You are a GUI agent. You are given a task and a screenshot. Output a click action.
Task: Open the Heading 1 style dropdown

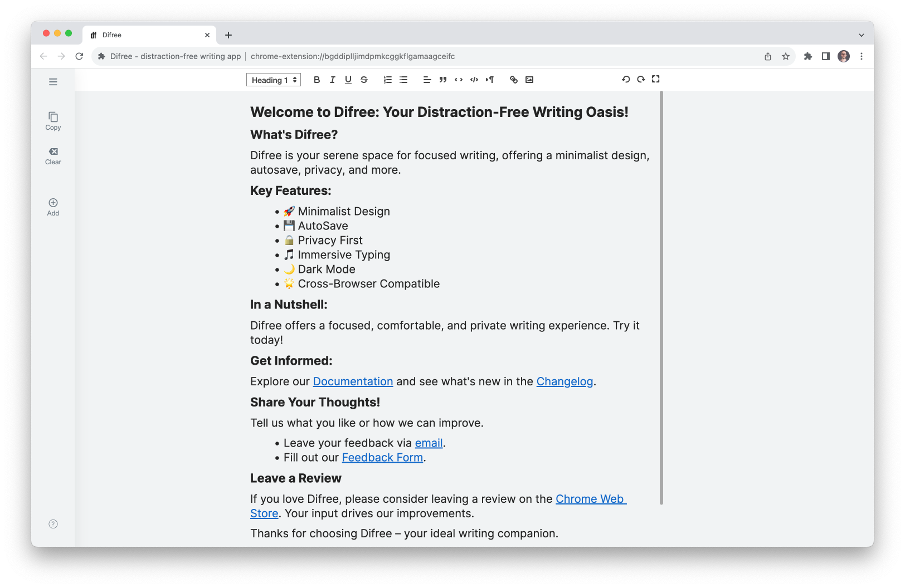pos(274,80)
